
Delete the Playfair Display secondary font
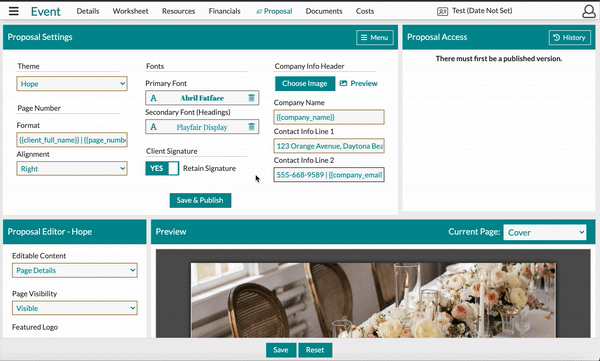pyautogui.click(x=251, y=127)
